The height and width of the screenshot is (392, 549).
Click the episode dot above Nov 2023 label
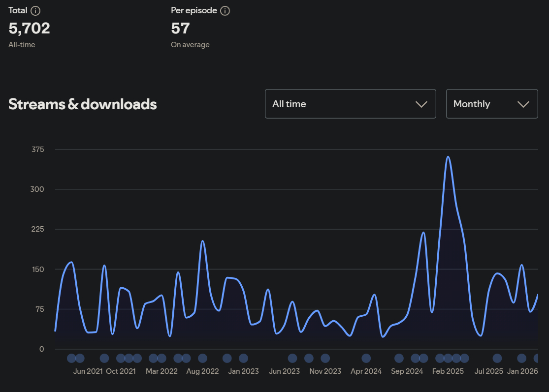(x=325, y=358)
